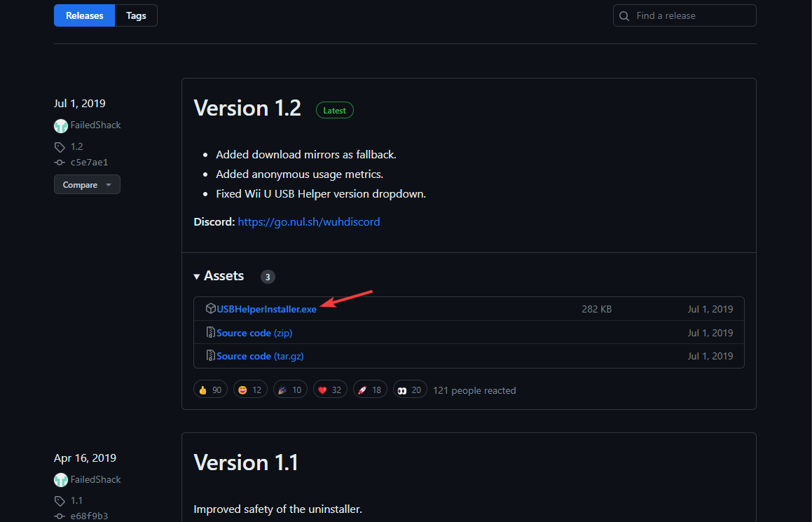This screenshot has height=522, width=812.
Task: Open the Version 1.2 release title
Action: [x=247, y=108]
